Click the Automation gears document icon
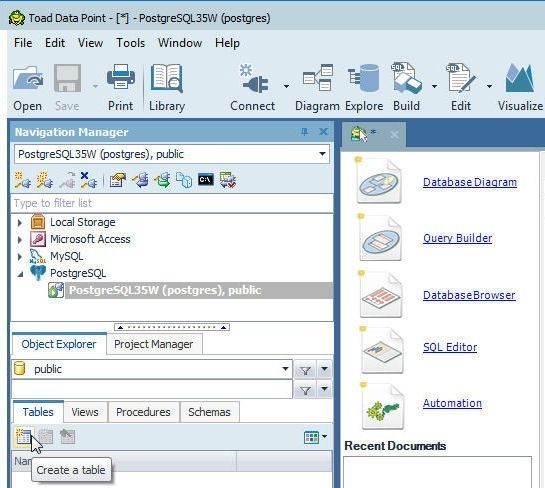Viewport: 545px width, 488px height. 382,407
